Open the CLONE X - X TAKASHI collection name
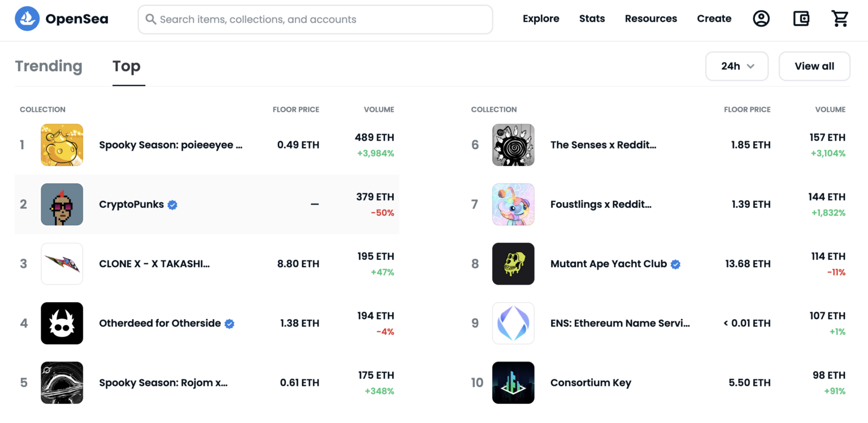 tap(154, 264)
